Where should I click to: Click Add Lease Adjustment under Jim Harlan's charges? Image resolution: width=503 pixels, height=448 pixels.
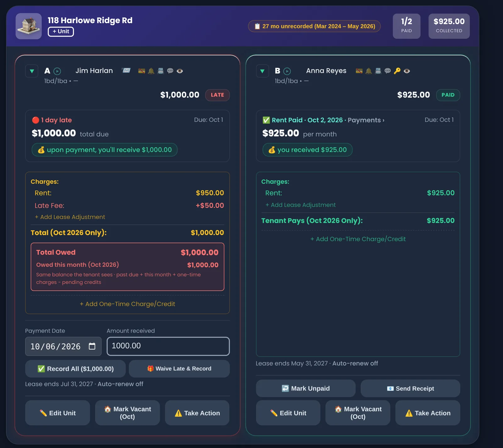click(x=70, y=217)
